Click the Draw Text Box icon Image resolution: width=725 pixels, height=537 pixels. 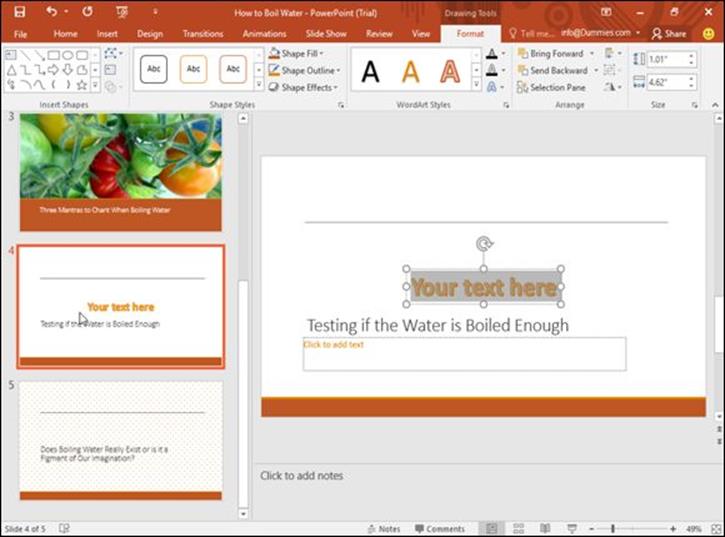point(110,70)
